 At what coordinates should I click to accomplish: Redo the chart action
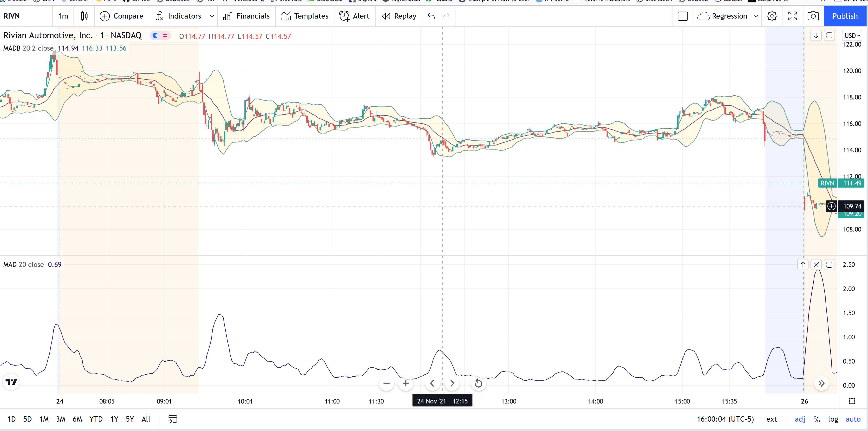click(446, 16)
